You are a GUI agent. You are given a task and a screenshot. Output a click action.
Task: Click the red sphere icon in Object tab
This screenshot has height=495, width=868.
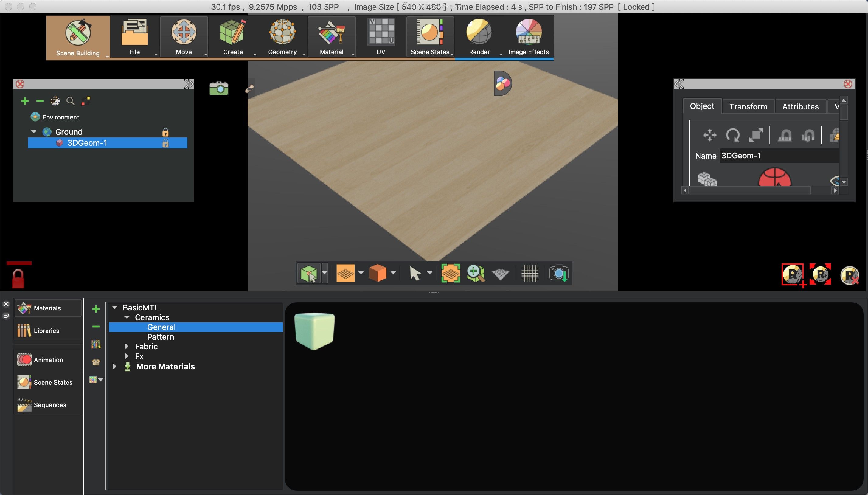pyautogui.click(x=775, y=177)
